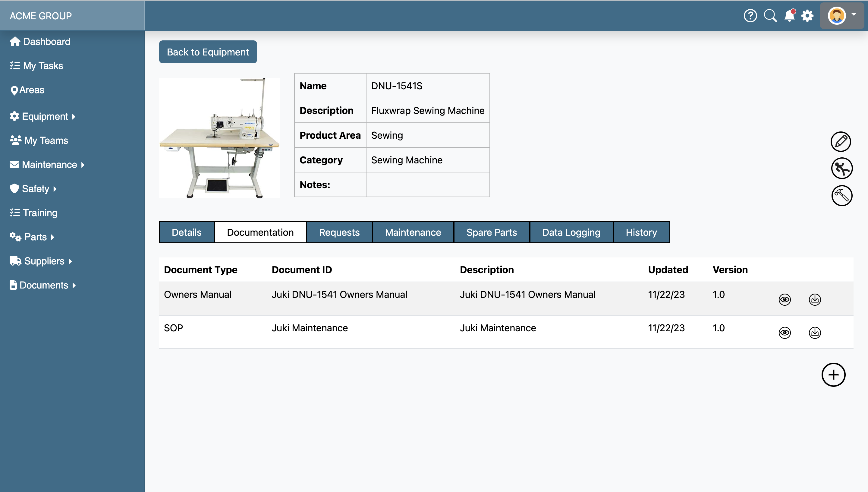Open the notifications bell
Viewport: 868px width, 492px height.
789,16
